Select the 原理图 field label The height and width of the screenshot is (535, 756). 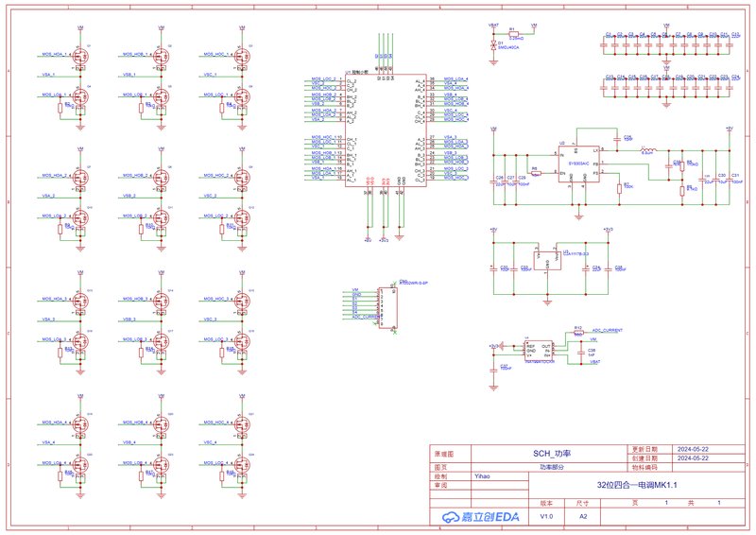click(x=443, y=454)
